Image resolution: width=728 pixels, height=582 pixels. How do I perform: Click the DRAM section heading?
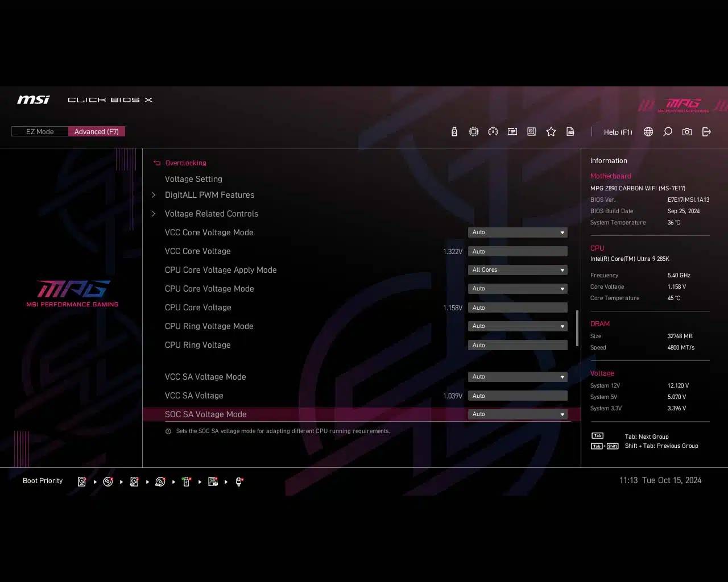(x=599, y=324)
